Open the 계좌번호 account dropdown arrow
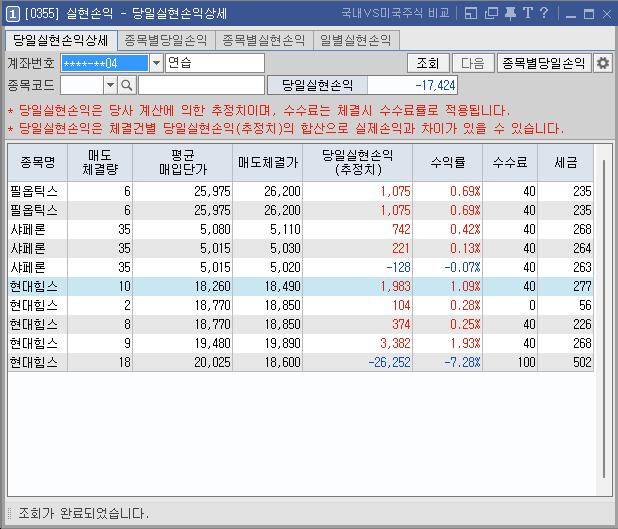 156,63
